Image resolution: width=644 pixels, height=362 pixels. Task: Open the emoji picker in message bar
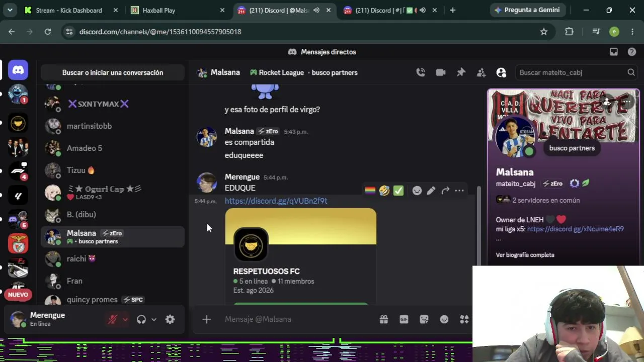pyautogui.click(x=444, y=319)
